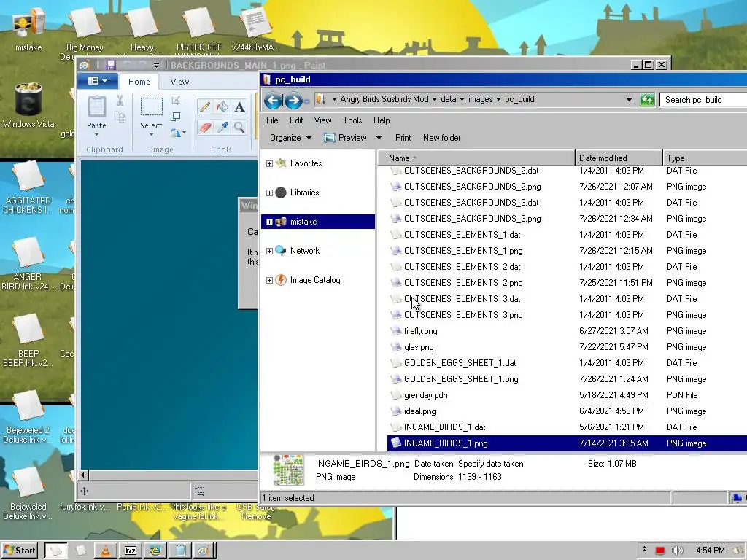Click the Copy icon in Paint Clipboard group
Viewport: 747px width, 560px height.
tap(120, 117)
